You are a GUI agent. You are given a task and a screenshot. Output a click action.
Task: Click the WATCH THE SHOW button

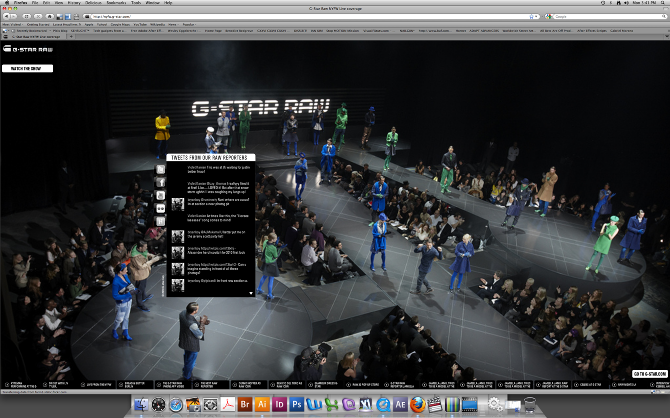tap(27, 68)
